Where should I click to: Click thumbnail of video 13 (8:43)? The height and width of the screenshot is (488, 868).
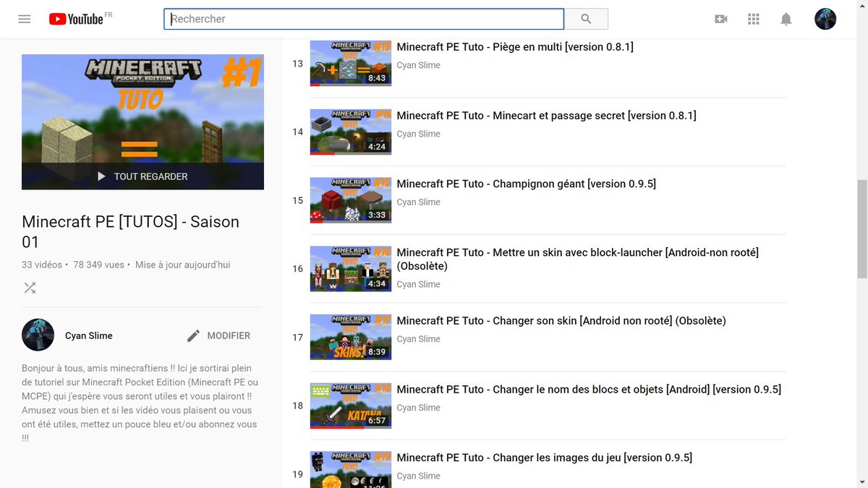(x=351, y=63)
